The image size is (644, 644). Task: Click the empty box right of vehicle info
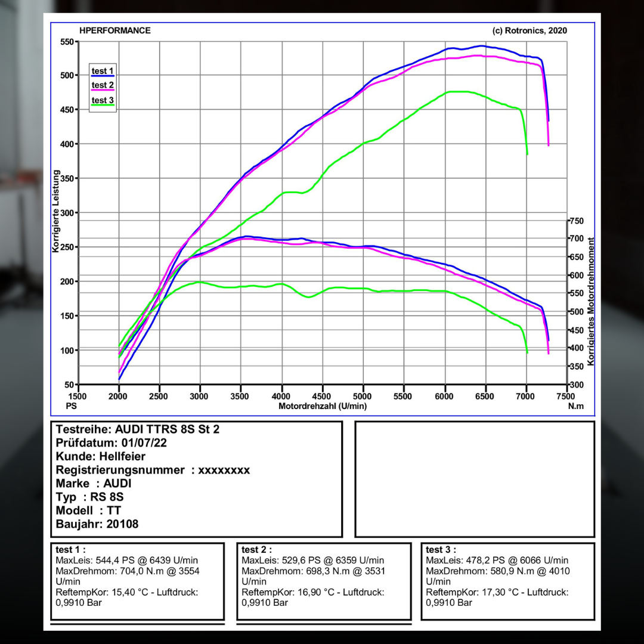click(475, 479)
